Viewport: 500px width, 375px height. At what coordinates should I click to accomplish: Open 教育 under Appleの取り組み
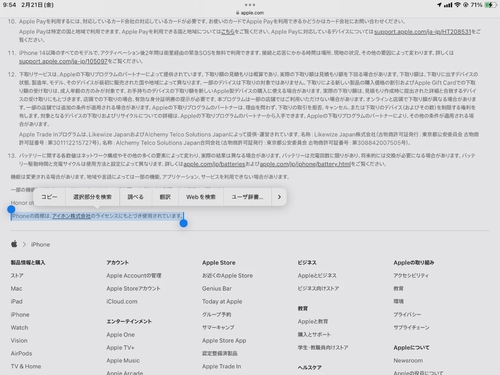click(398, 289)
